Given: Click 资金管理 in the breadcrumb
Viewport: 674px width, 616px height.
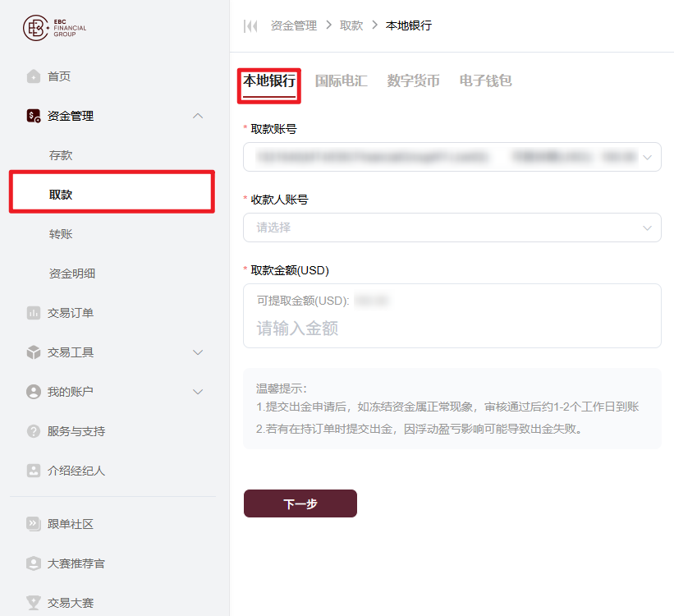Looking at the screenshot, I should click(x=294, y=25).
